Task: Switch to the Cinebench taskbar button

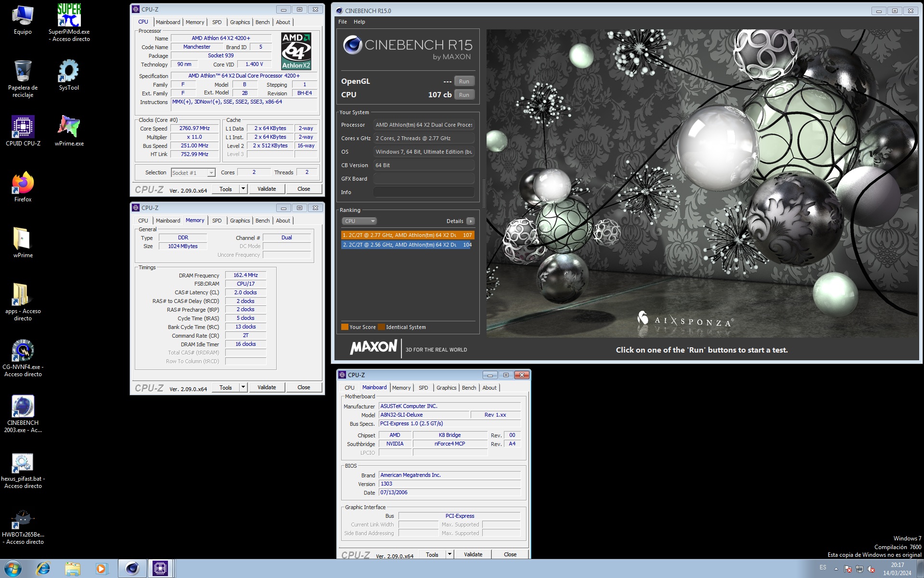Action: 132,569
